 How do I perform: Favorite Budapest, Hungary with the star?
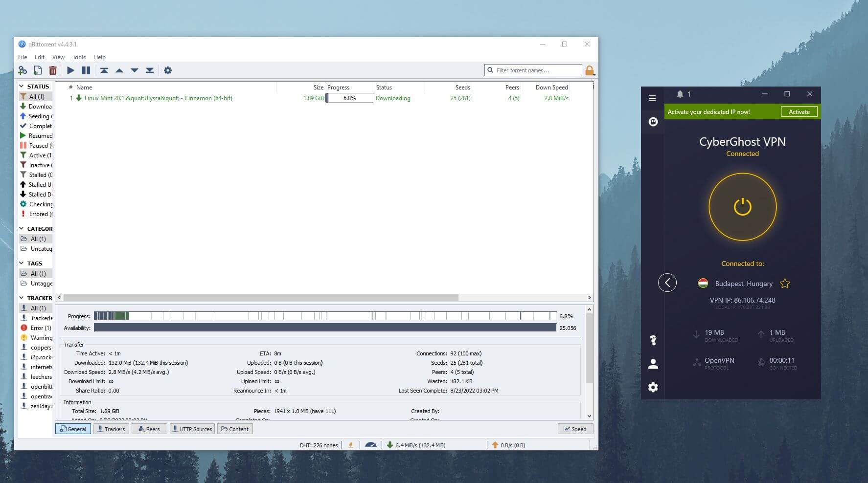[785, 284]
